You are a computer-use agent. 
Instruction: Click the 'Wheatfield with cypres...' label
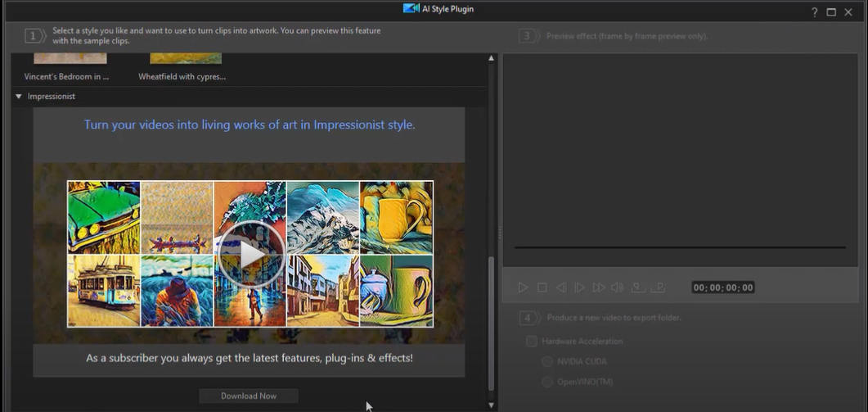click(182, 76)
